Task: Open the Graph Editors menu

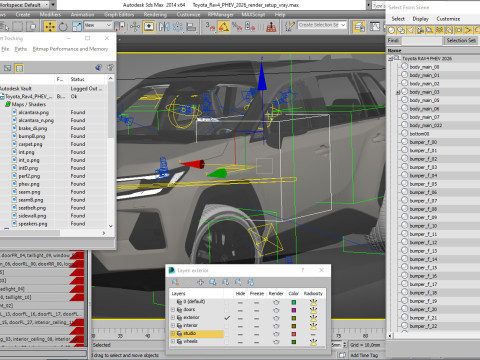Action: coord(119,15)
